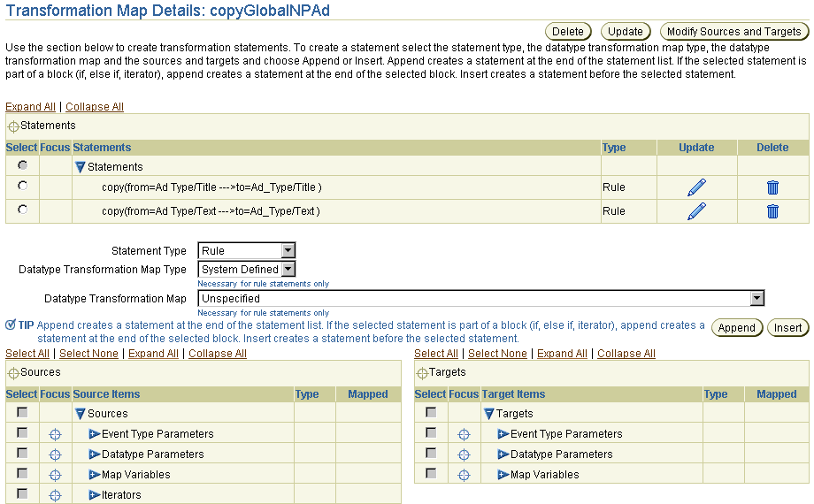Check the root Targets checkbox

point(431,412)
